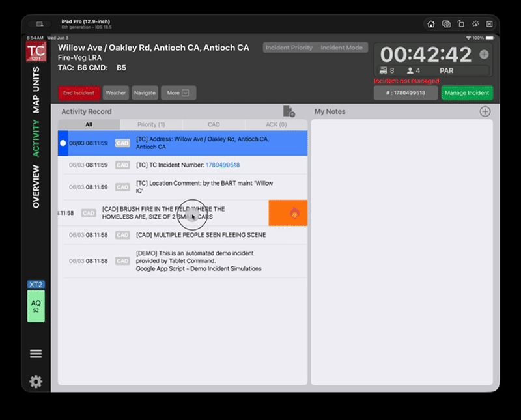Set Incident Mode
Viewport: 521px width, 420px height.
341,48
